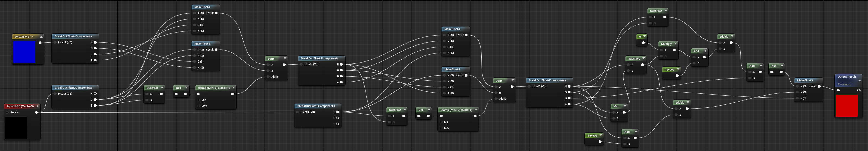Click the Input RGB node's output pin

click(x=37, y=112)
